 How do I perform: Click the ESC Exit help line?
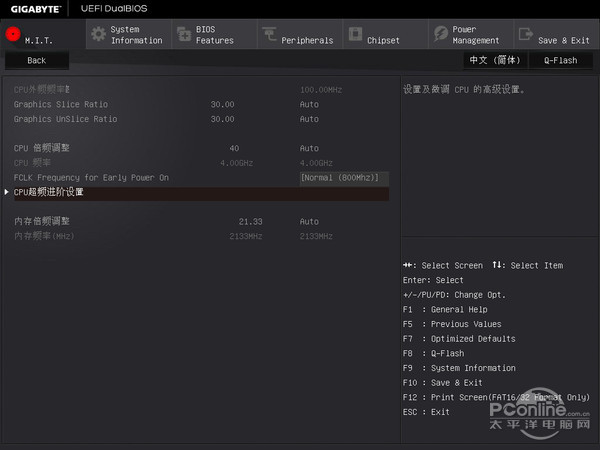pyautogui.click(x=426, y=412)
